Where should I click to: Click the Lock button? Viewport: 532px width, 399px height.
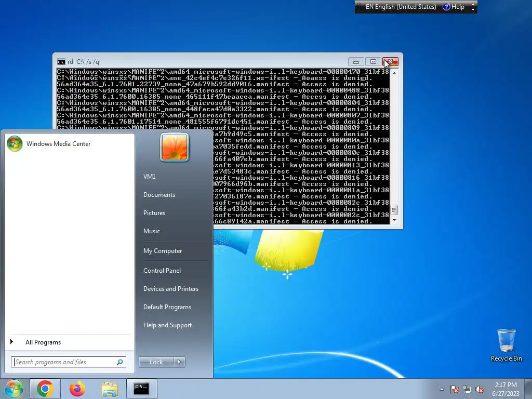click(156, 362)
